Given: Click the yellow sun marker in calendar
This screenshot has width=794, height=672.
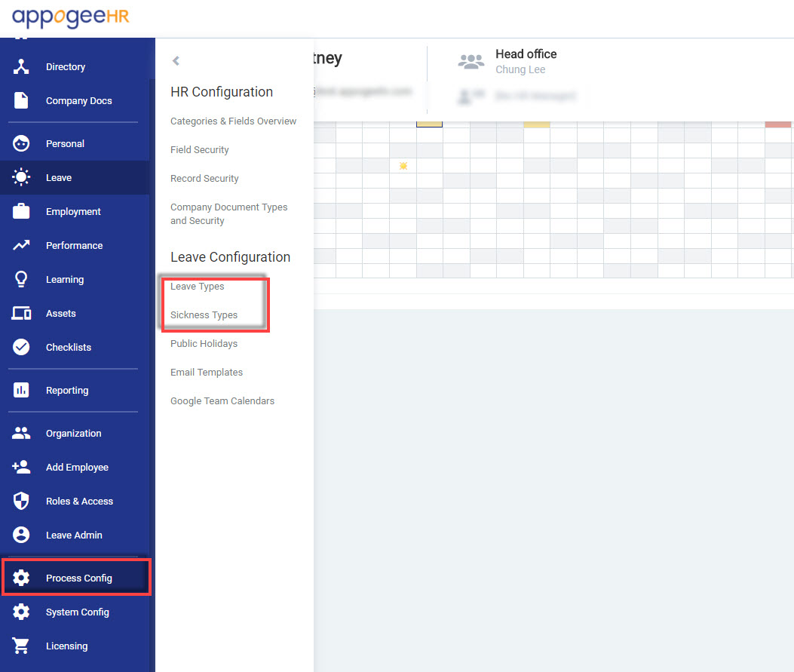Looking at the screenshot, I should click(x=403, y=166).
